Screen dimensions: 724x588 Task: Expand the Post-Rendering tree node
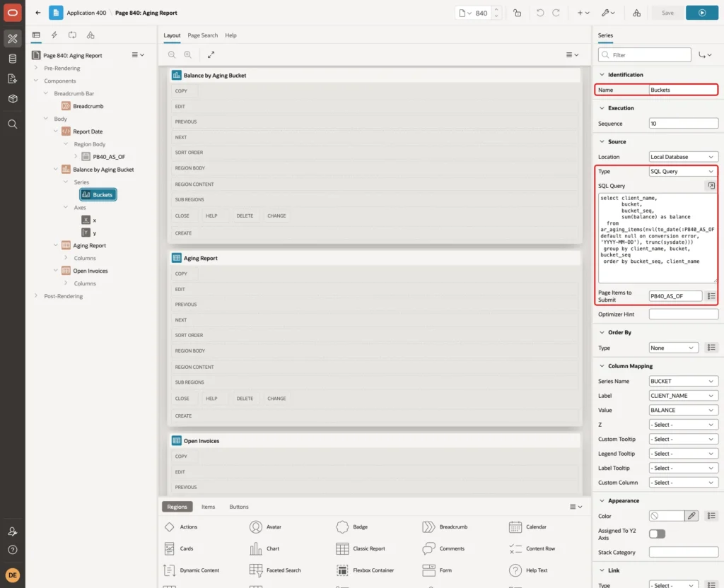pos(36,296)
